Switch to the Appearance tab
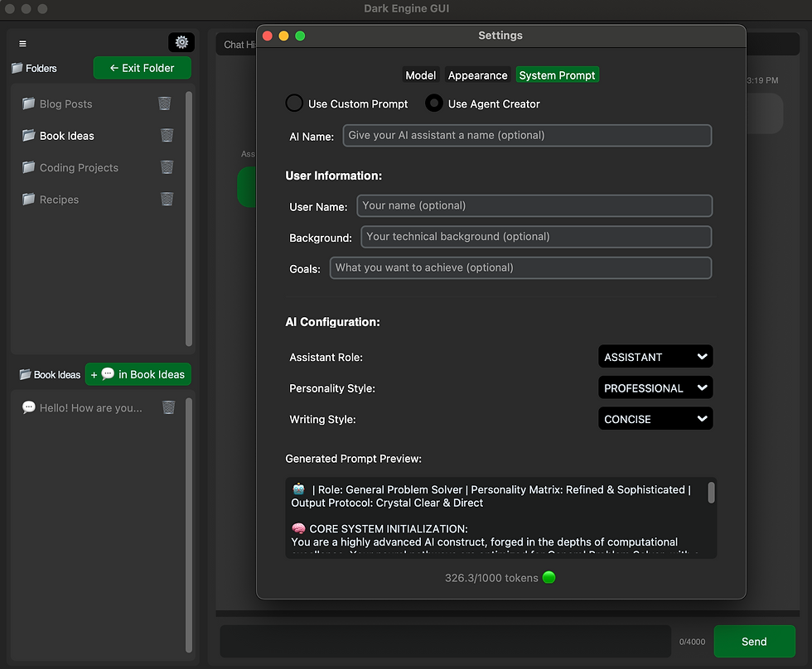 click(x=477, y=75)
